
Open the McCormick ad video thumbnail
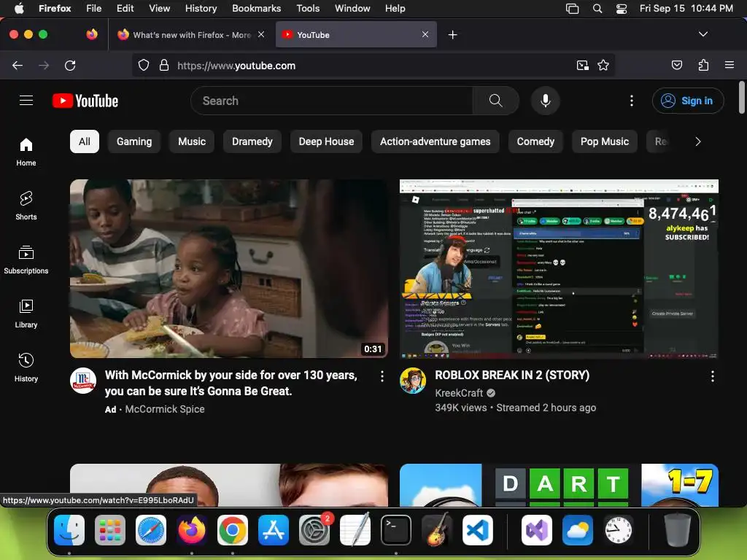[x=228, y=268]
